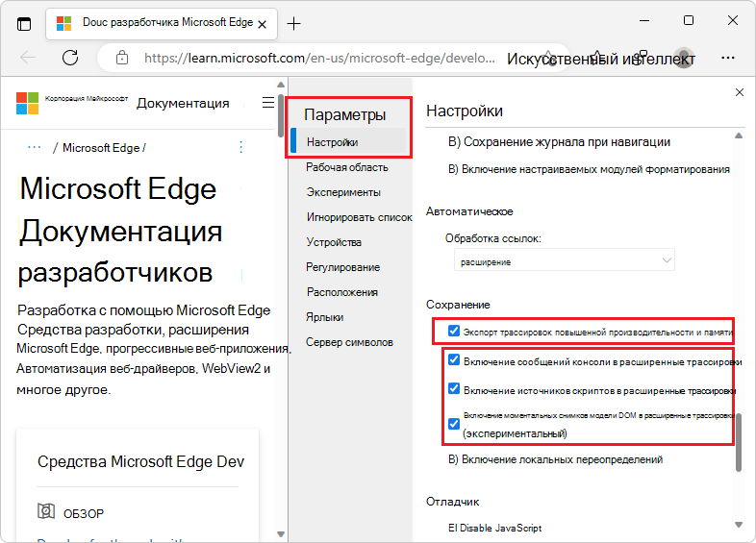Open the Обработка ссылок dropdown
The width and height of the screenshot is (756, 543).
[564, 260]
